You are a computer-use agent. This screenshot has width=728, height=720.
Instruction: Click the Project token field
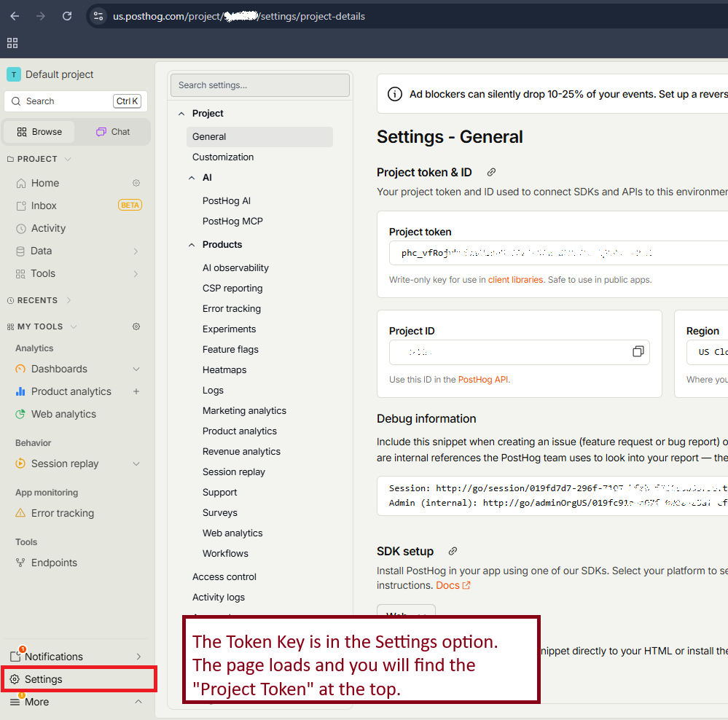(558, 253)
